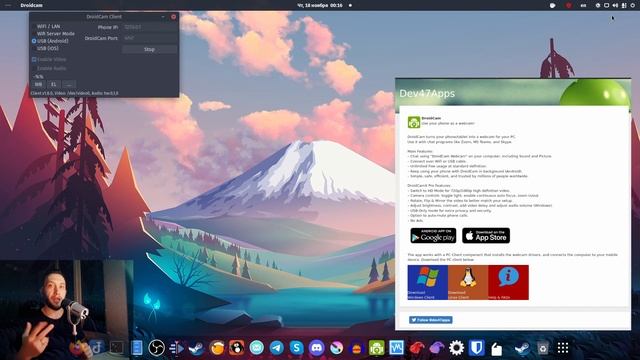The width and height of the screenshot is (640, 360).
Task: Open the purple bird icon in dock
Action: [436, 348]
